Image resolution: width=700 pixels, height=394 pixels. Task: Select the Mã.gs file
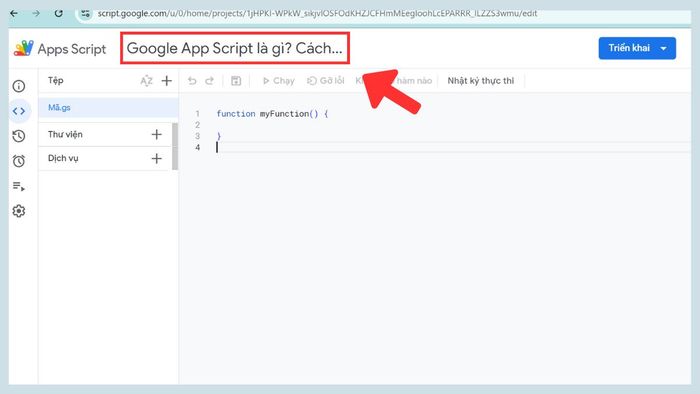pos(108,108)
